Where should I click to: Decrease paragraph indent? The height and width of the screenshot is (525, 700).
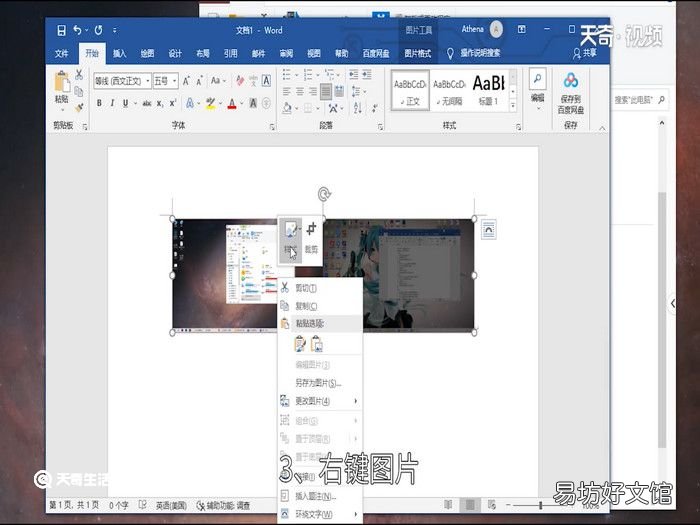click(x=353, y=74)
